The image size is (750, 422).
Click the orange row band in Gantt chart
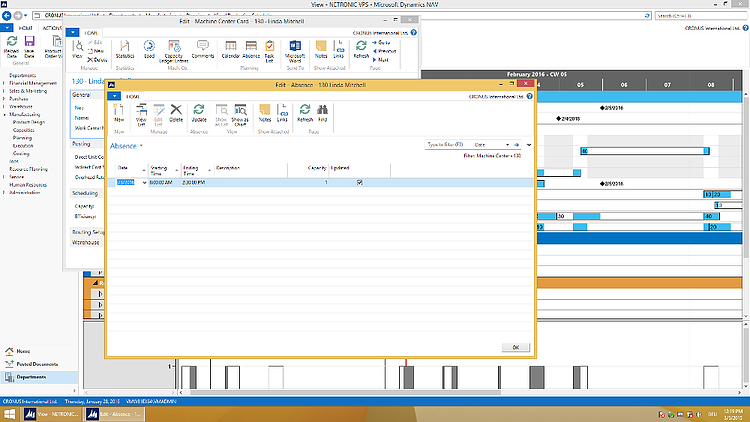click(639, 283)
